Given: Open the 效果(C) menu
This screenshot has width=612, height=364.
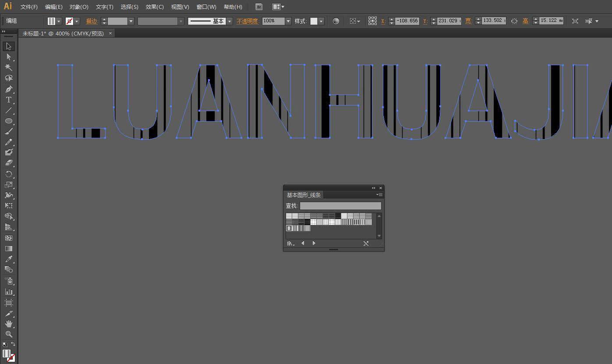Looking at the screenshot, I should pyautogui.click(x=155, y=7).
